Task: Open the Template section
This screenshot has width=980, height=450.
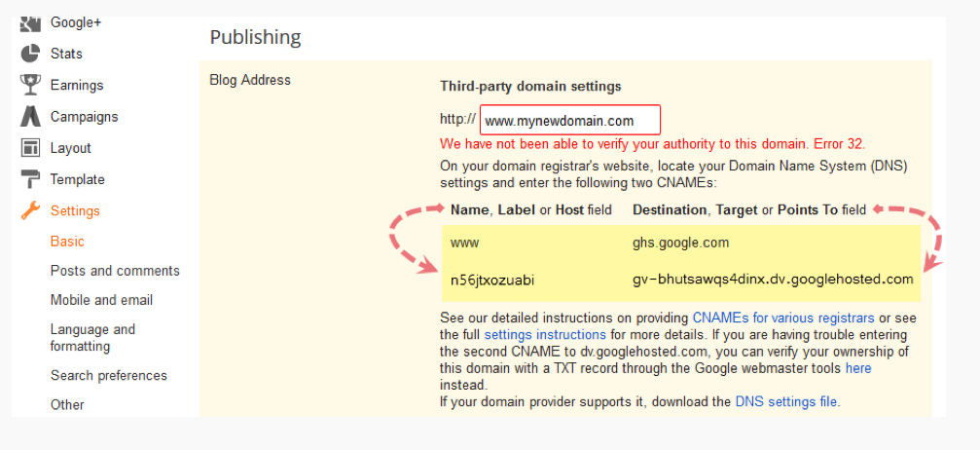Action: tap(78, 179)
